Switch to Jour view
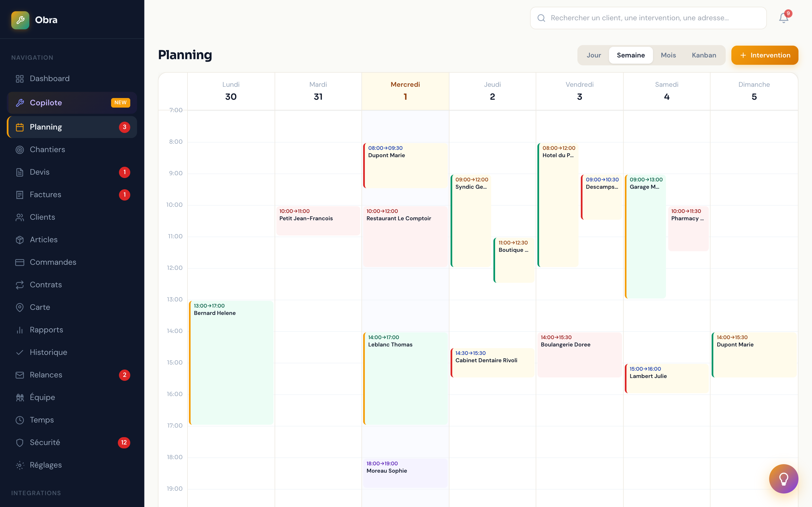The height and width of the screenshot is (507, 812). (x=594, y=55)
